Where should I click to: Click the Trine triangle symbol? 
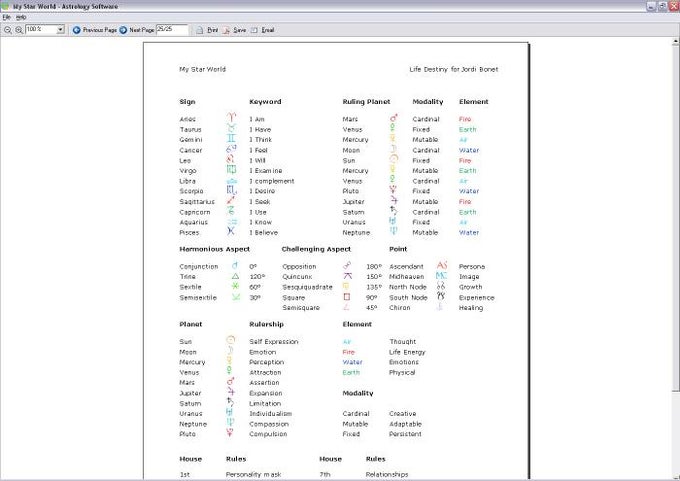pos(235,276)
